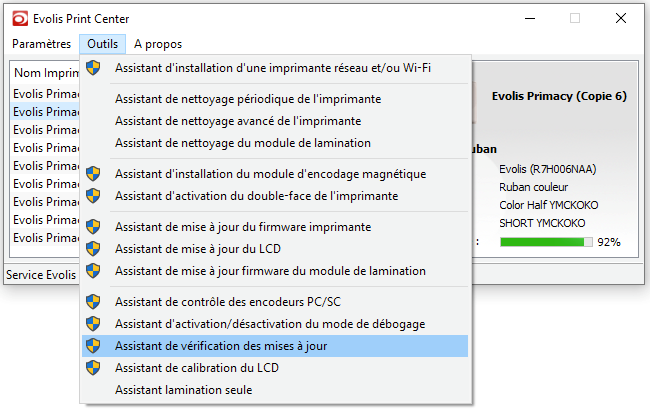Screen dimensions: 650x412
Task: Click the 92% ribbon remaining value
Action: point(609,242)
